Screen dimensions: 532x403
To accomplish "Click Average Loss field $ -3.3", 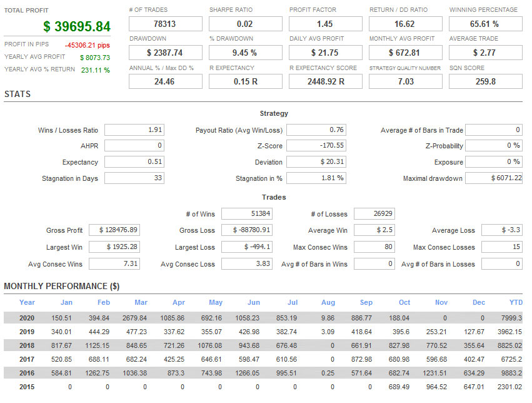I will click(502, 230).
